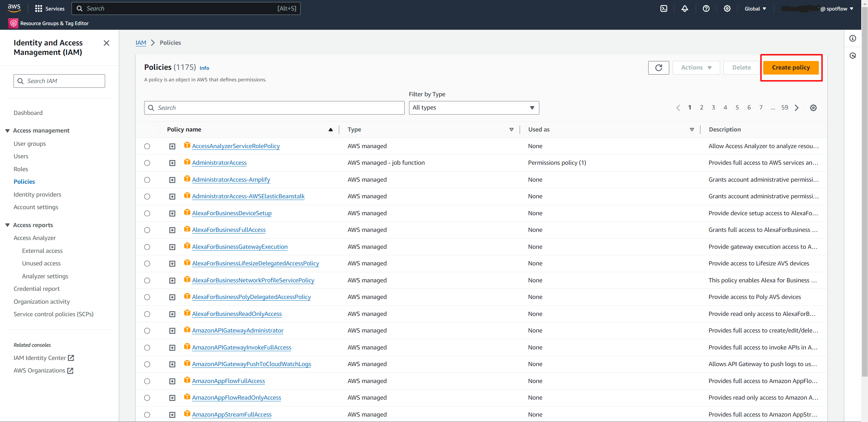
Task: Click the top AWS search bar
Action: coord(186,8)
